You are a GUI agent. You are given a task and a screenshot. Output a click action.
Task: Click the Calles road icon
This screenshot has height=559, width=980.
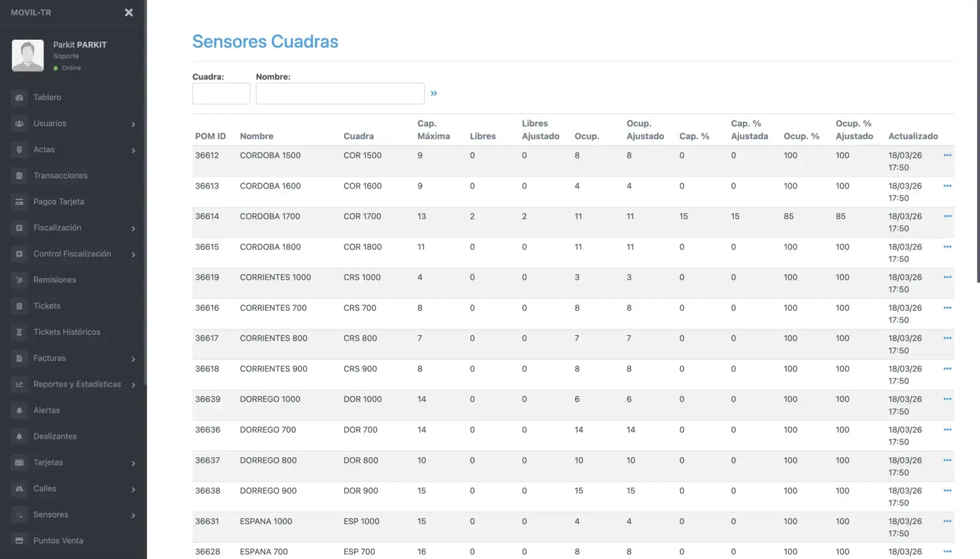(19, 489)
